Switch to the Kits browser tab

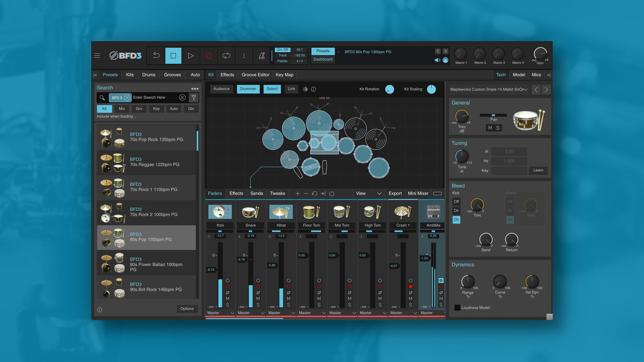coord(130,75)
